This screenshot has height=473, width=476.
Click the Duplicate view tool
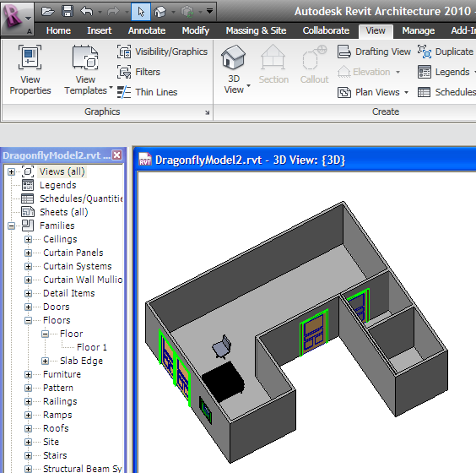445,52
